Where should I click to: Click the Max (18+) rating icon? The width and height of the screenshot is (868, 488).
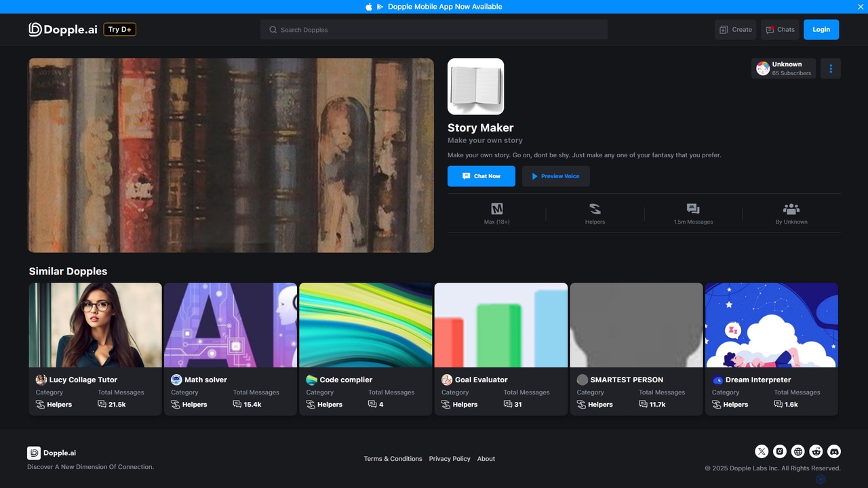(497, 209)
